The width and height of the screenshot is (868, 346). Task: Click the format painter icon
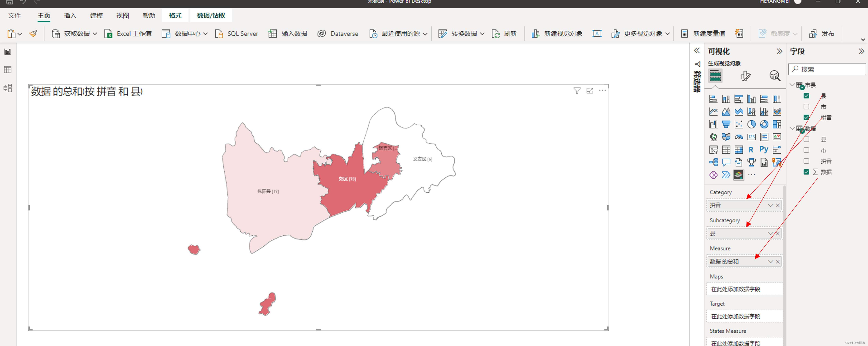33,34
